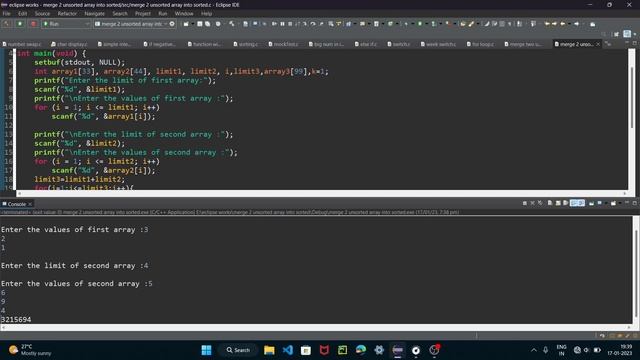Image resolution: width=640 pixels, height=360 pixels.
Task: Open the Project menu
Action: pos(143,13)
